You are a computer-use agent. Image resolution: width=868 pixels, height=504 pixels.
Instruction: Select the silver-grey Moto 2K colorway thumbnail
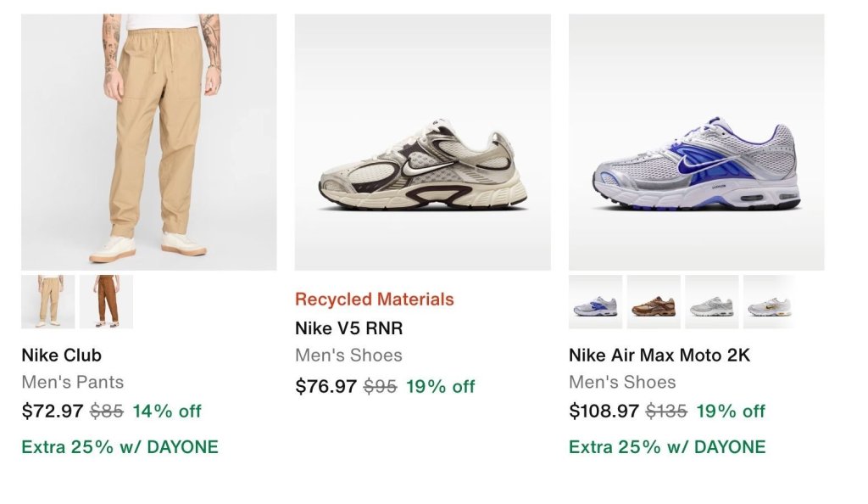[712, 302]
